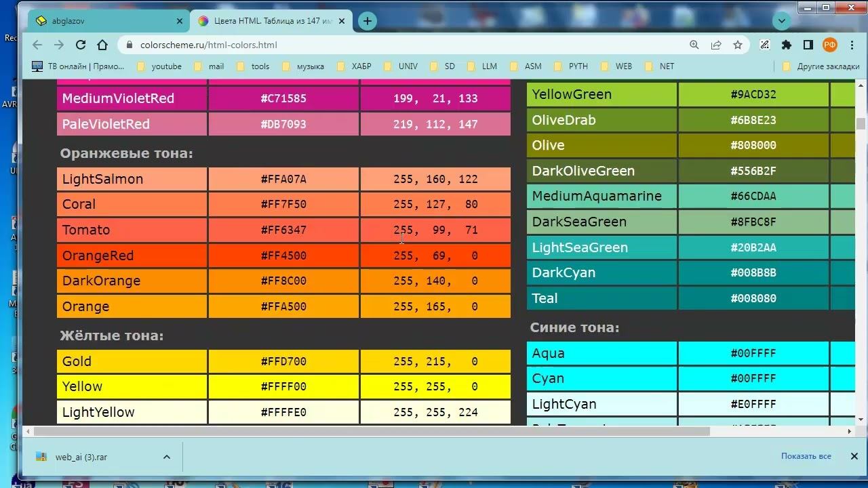
Task: Click the vertical scrollbar thumb
Action: 861,123
